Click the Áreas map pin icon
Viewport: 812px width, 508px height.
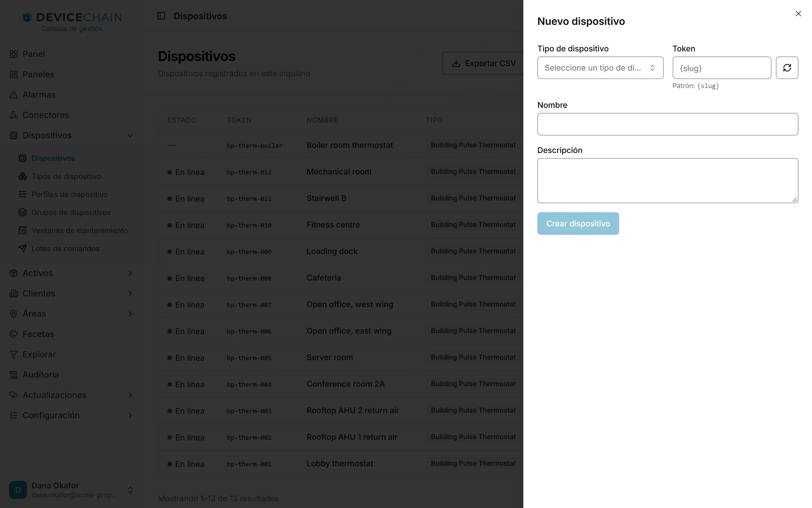coord(14,314)
